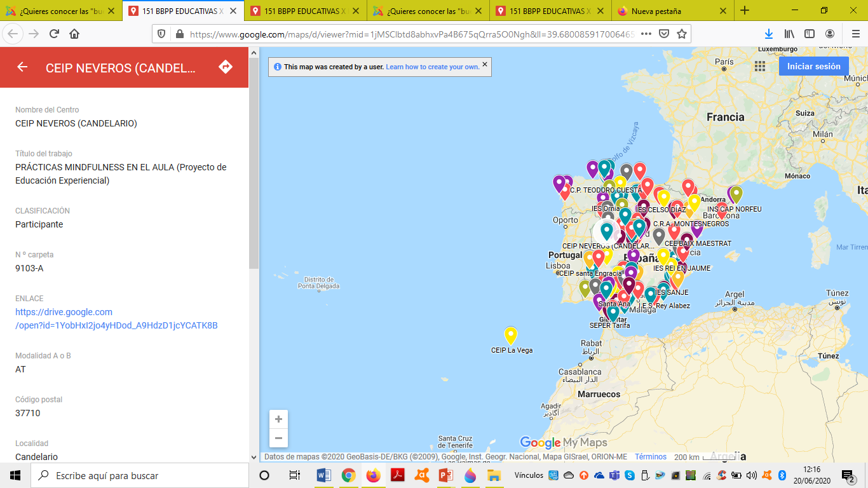
Task: Click the volume speaker tray icon
Action: click(751, 475)
